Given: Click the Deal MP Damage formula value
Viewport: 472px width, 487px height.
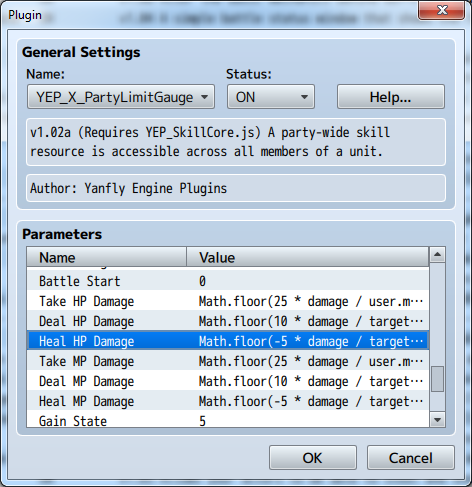Looking at the screenshot, I should point(311,381).
